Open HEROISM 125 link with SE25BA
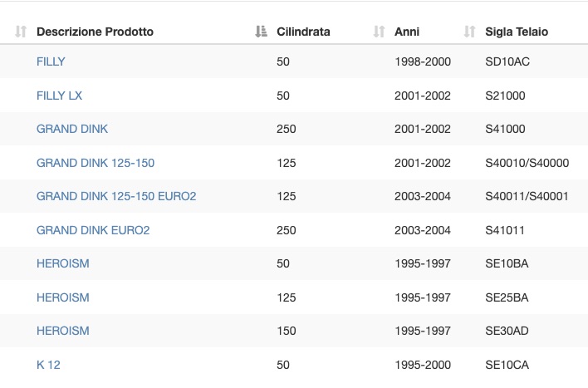Viewport: 588px width, 388px height. [63, 297]
